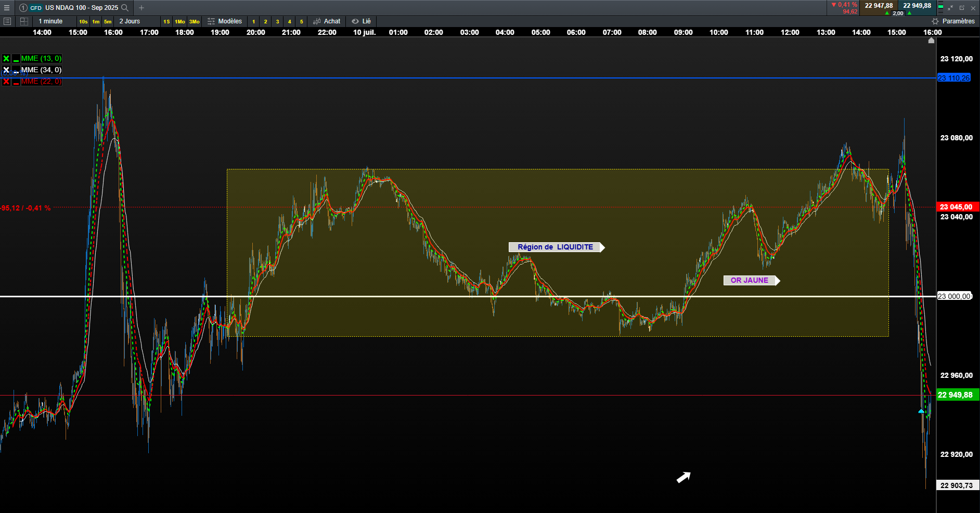The height and width of the screenshot is (513, 980).
Task: Select the 1Mo history range shortcut
Action: click(x=180, y=21)
